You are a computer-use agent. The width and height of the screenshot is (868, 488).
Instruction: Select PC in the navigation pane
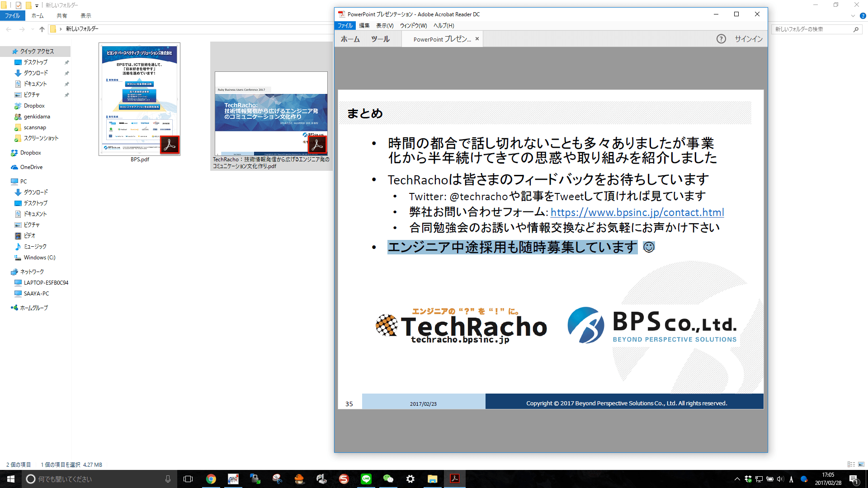(x=23, y=182)
